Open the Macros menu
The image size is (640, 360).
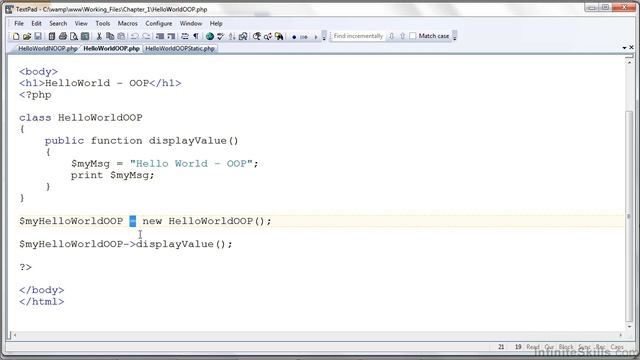pyautogui.click(x=127, y=23)
